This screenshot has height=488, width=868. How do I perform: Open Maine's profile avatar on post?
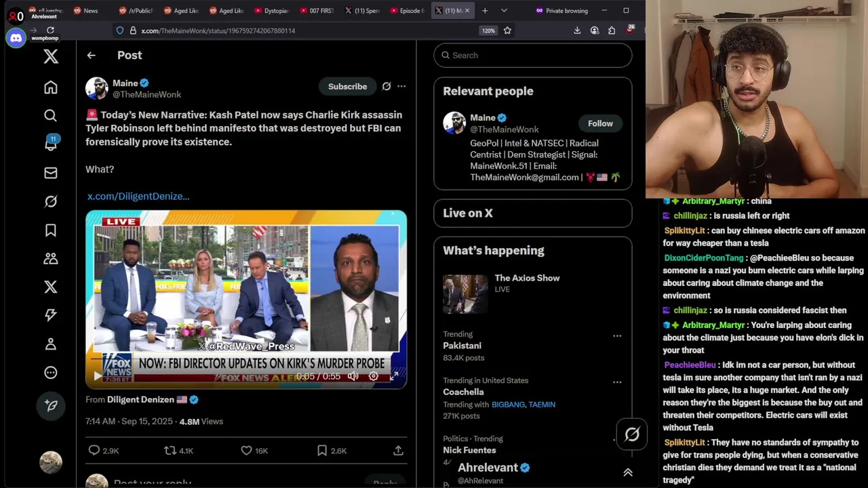(x=96, y=88)
